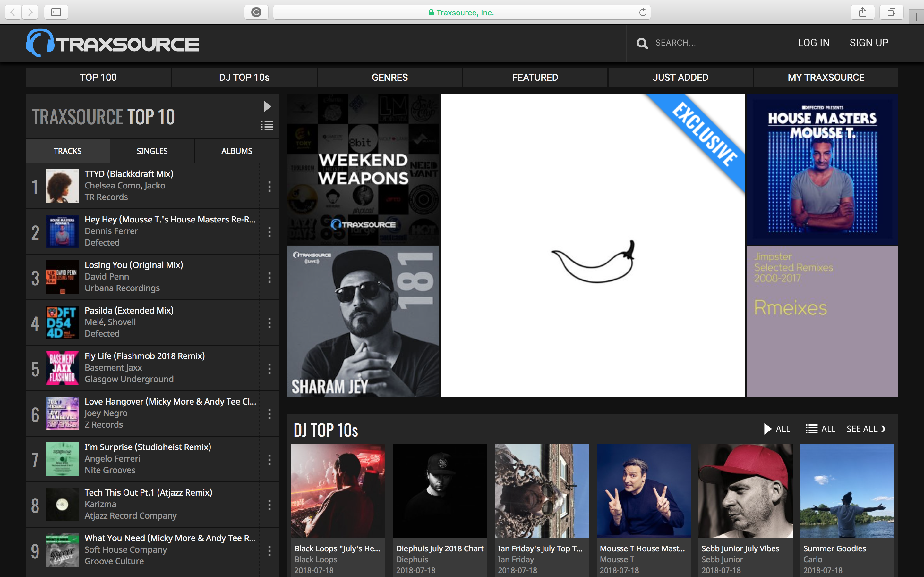Click Safari share icon

pyautogui.click(x=862, y=12)
